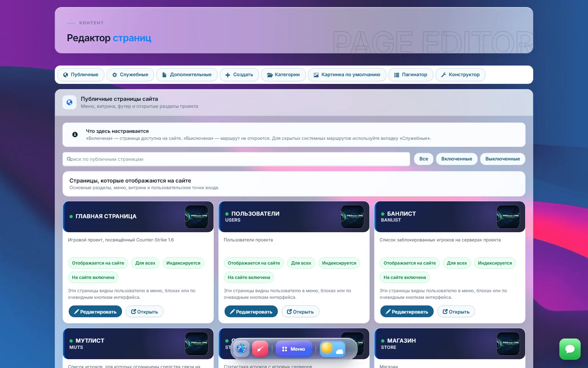Go to the Пагинатор tab
588x368 pixels.
tap(411, 75)
